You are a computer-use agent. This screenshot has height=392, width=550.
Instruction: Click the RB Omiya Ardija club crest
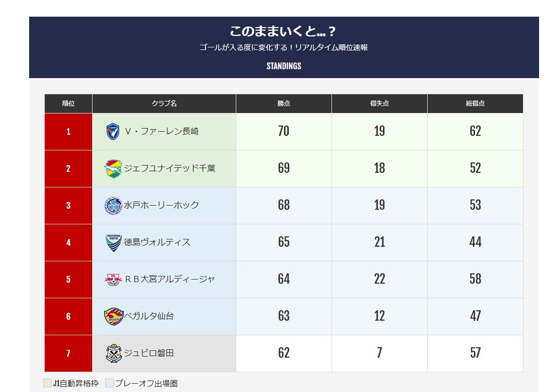click(113, 280)
